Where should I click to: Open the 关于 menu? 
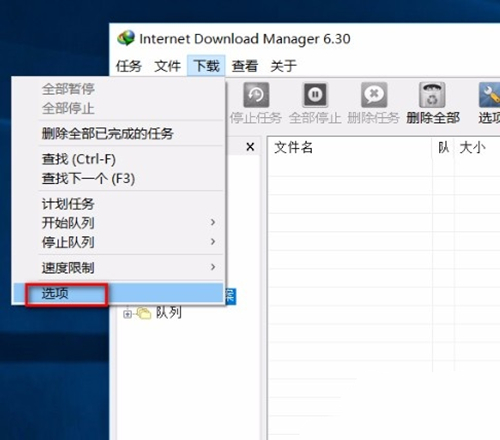[283, 66]
